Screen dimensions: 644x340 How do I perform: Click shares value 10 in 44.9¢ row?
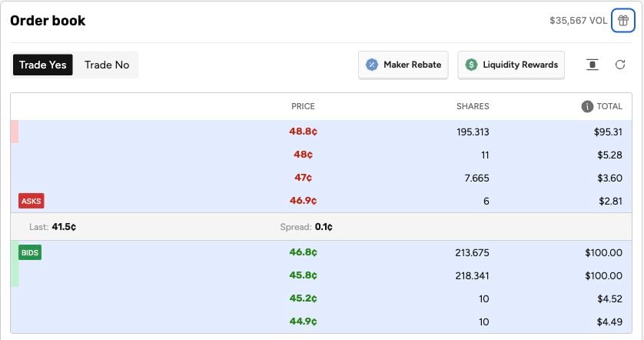click(x=484, y=322)
